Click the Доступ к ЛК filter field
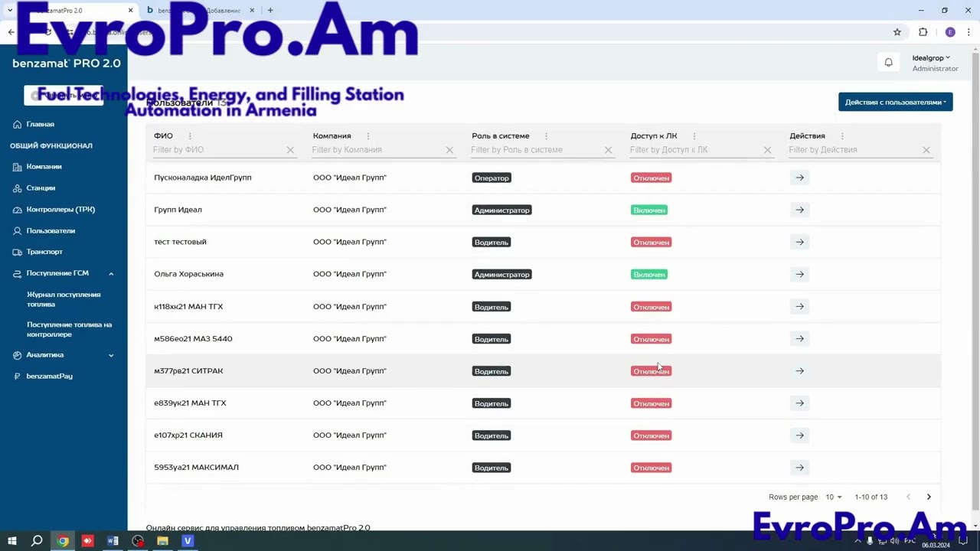The width and height of the screenshot is (980, 551). click(694, 150)
